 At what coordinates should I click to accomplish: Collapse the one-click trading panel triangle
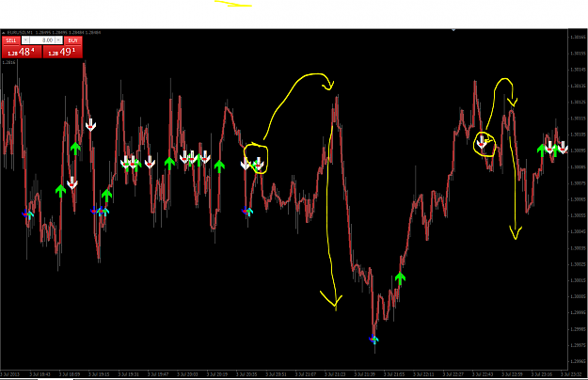[3, 33]
